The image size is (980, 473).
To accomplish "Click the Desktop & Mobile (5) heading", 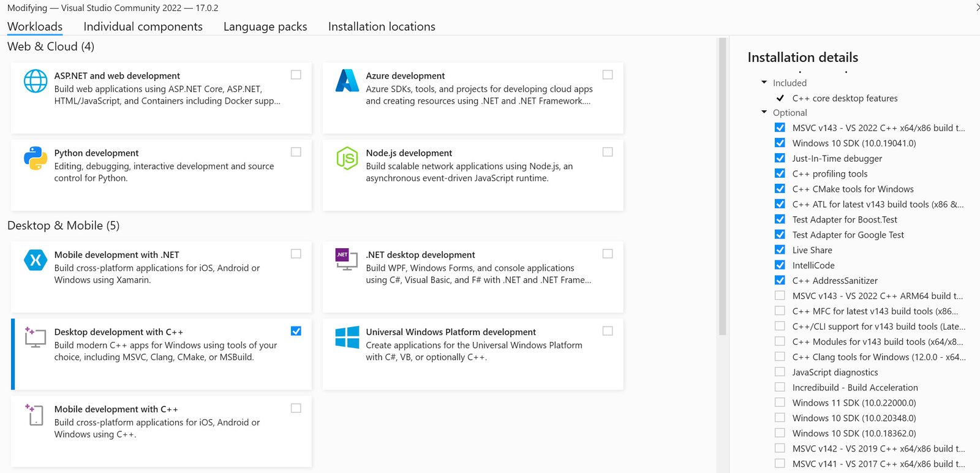I will [x=63, y=225].
